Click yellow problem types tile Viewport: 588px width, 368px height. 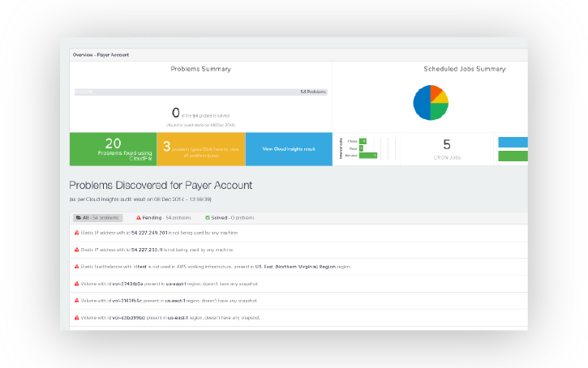point(200,148)
